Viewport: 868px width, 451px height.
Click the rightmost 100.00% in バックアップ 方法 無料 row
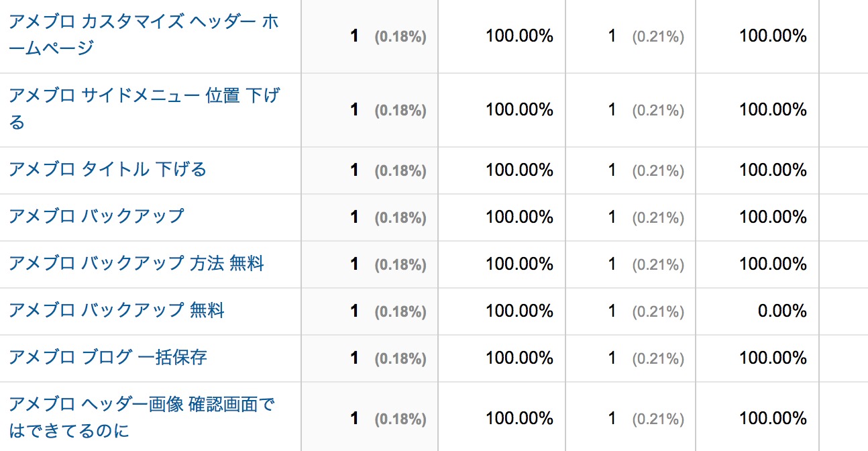(773, 264)
